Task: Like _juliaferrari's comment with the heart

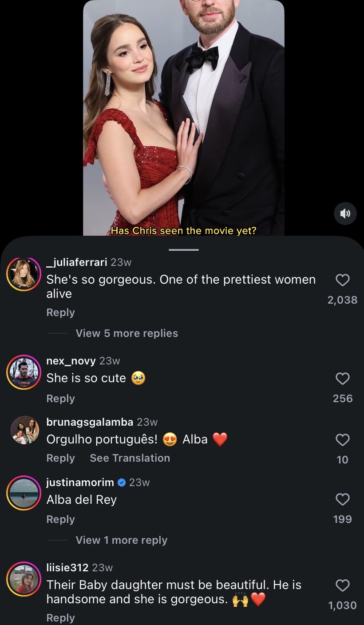Action: (342, 280)
